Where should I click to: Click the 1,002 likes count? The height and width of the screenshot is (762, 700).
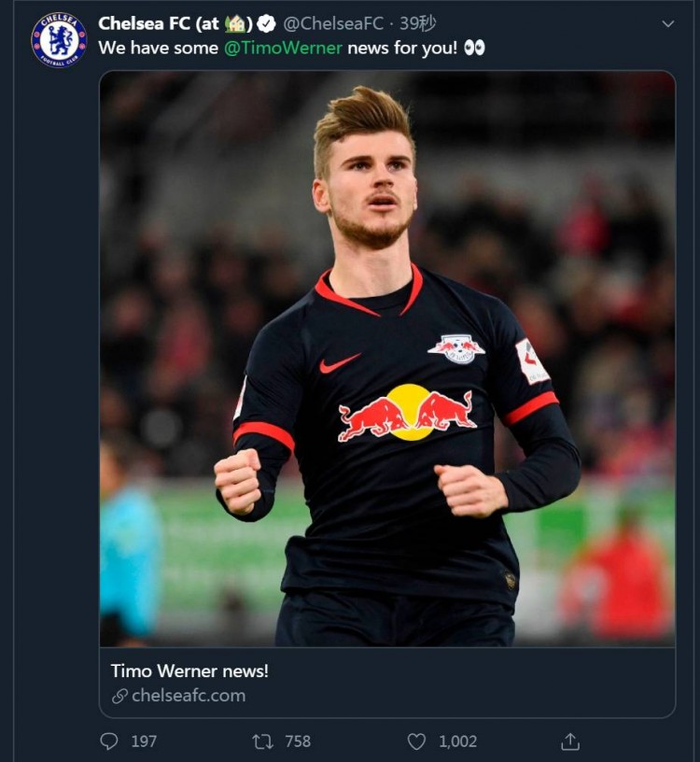coord(458,741)
